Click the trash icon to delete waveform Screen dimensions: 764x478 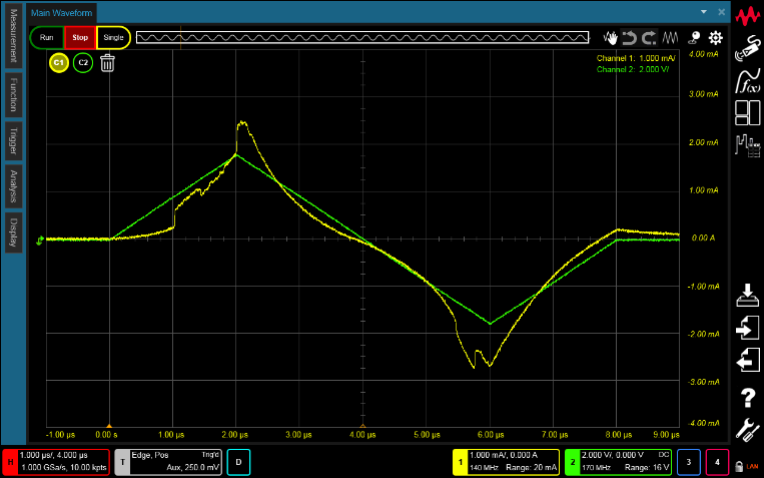coord(107,63)
